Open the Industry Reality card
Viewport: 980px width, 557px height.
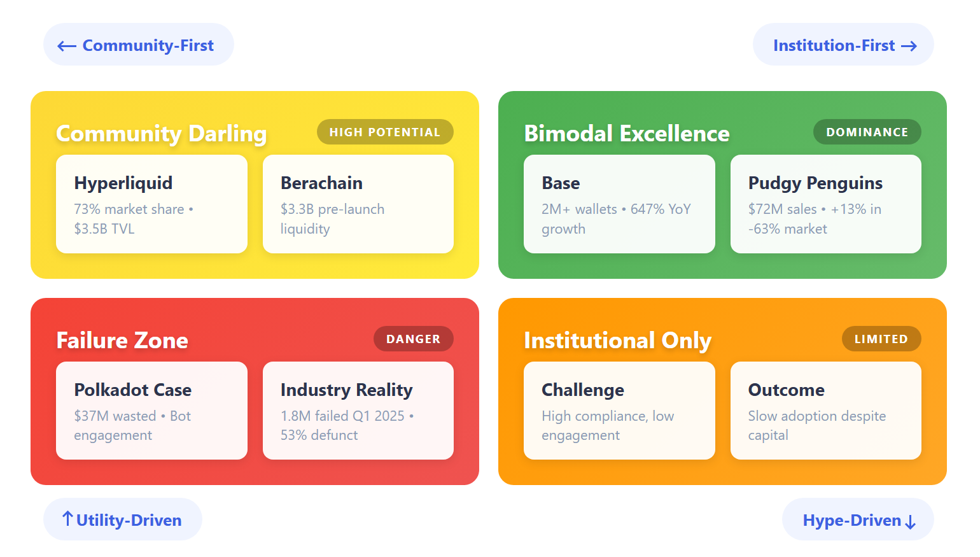358,411
